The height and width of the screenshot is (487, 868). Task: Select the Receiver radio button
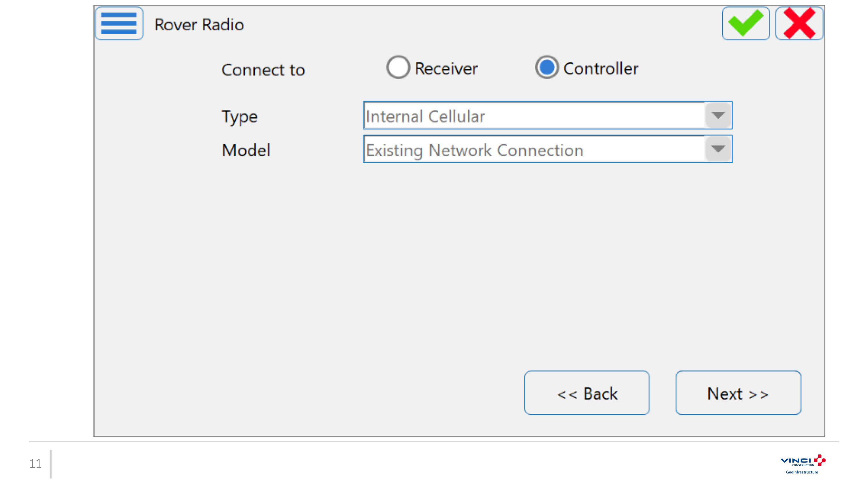pos(398,67)
